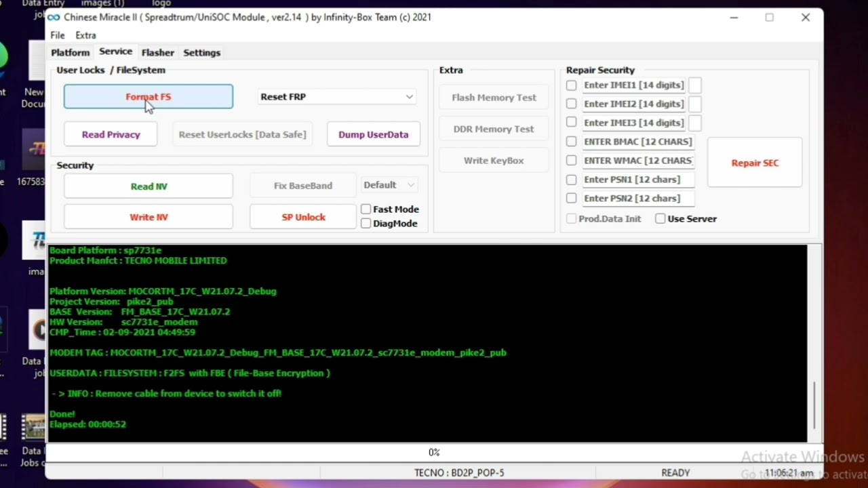
Task: Tick the Enter IMEI1 checkbox
Action: click(572, 85)
